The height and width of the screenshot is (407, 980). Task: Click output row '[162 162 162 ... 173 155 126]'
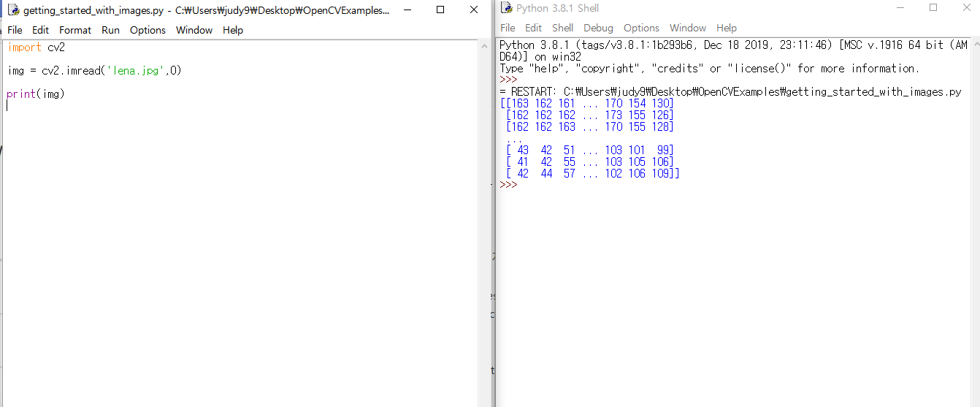pos(589,115)
